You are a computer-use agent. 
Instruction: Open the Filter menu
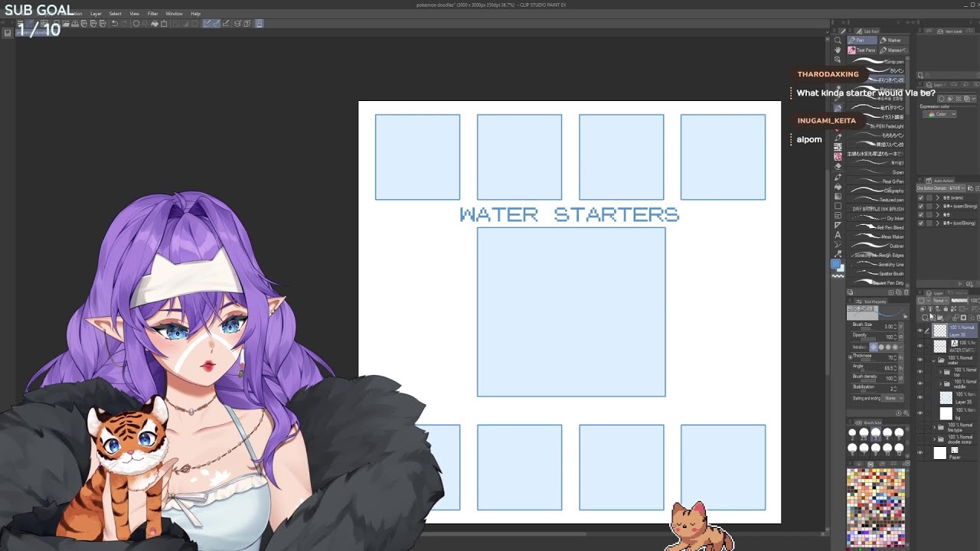pyautogui.click(x=152, y=14)
